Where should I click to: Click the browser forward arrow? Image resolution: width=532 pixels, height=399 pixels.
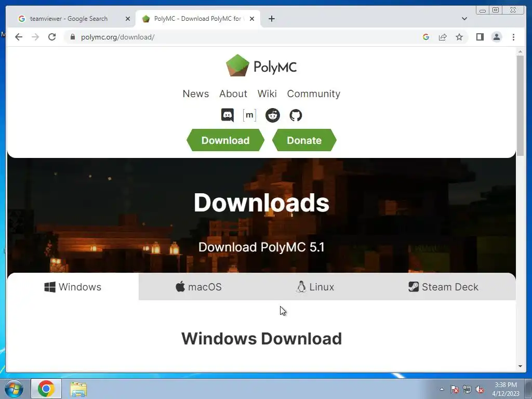[x=35, y=37]
